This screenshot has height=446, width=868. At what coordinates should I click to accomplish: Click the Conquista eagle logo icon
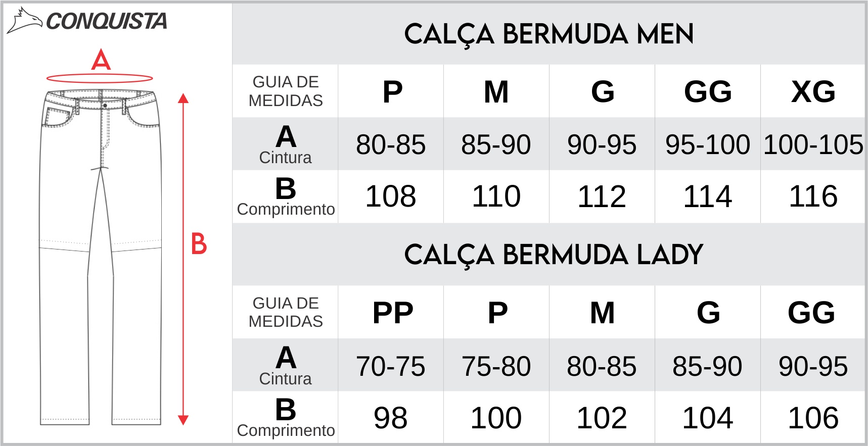pos(24,21)
